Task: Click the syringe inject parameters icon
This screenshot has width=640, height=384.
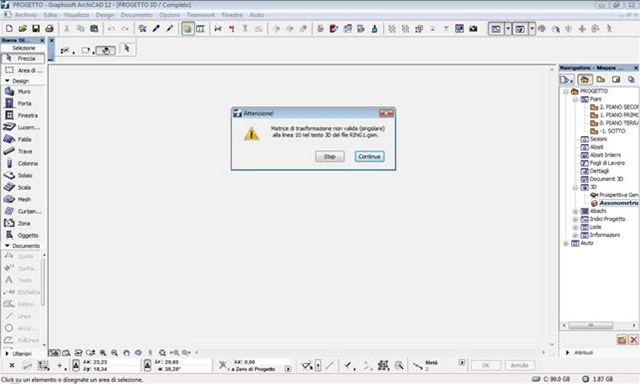Action: (169, 29)
